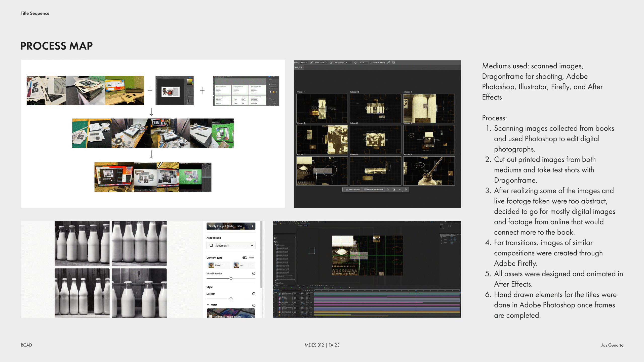The height and width of the screenshot is (362, 644).
Task: Open the Square (1:1) aspect ratio dropdown
Action: pos(231,246)
